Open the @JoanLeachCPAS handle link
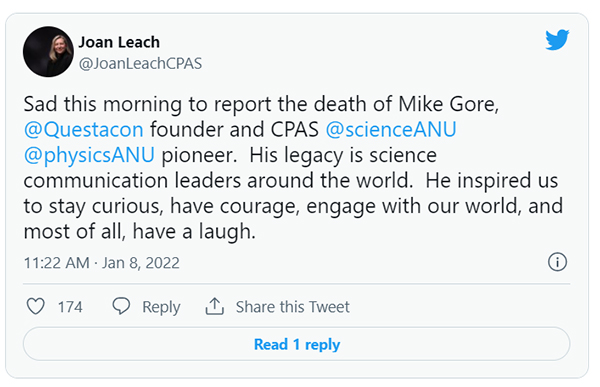This screenshot has height=387, width=600. click(140, 63)
